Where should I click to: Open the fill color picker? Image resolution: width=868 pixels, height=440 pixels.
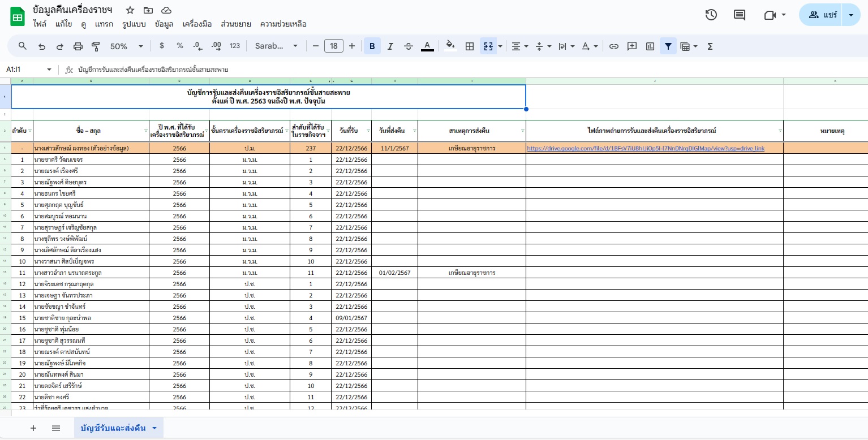(450, 46)
